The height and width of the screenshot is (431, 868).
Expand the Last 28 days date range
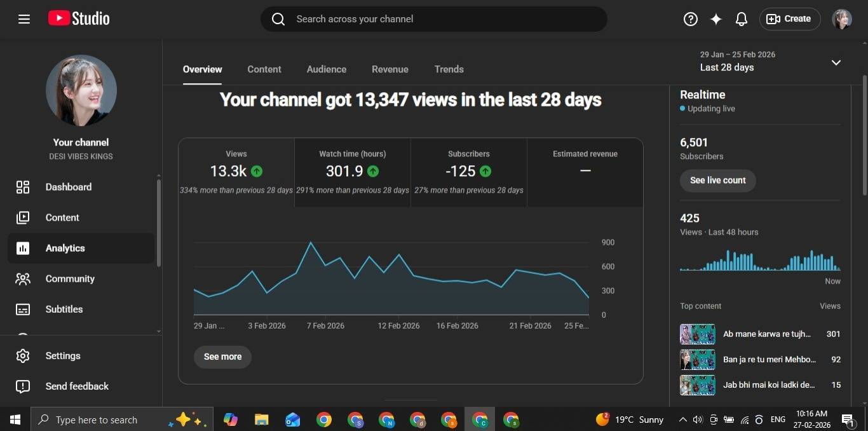click(x=836, y=62)
